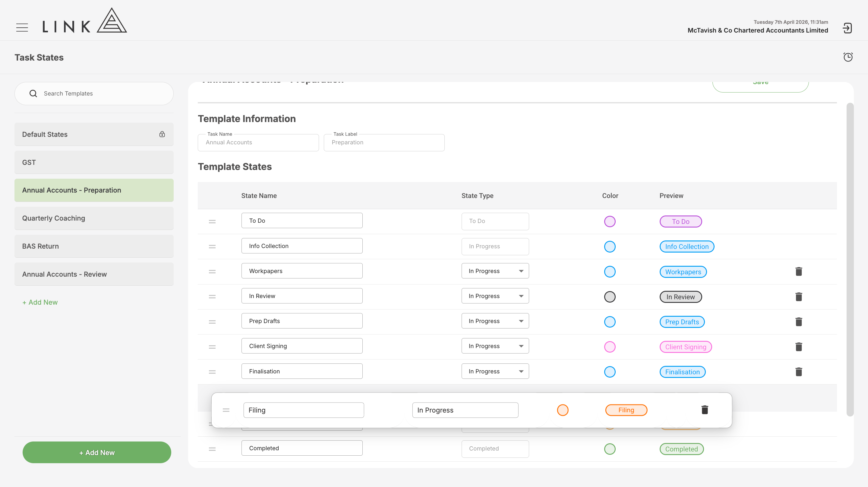Image resolution: width=868 pixels, height=487 pixels.
Task: Pick the Info Collection blue color swatch
Action: 610,247
